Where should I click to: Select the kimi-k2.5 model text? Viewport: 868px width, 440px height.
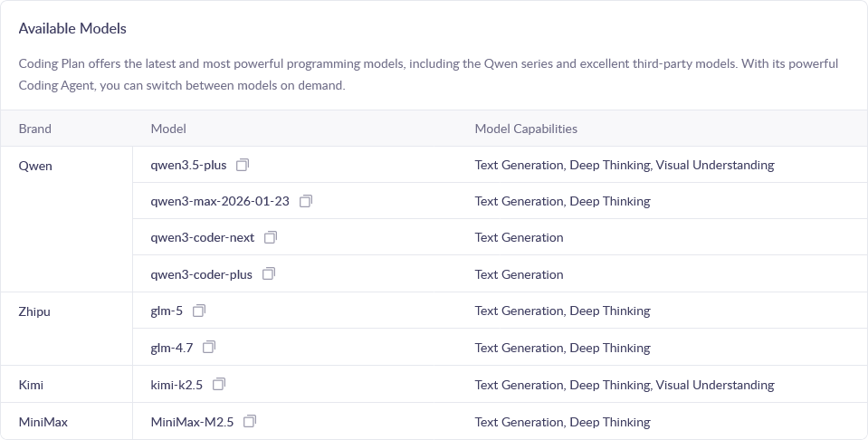click(176, 385)
